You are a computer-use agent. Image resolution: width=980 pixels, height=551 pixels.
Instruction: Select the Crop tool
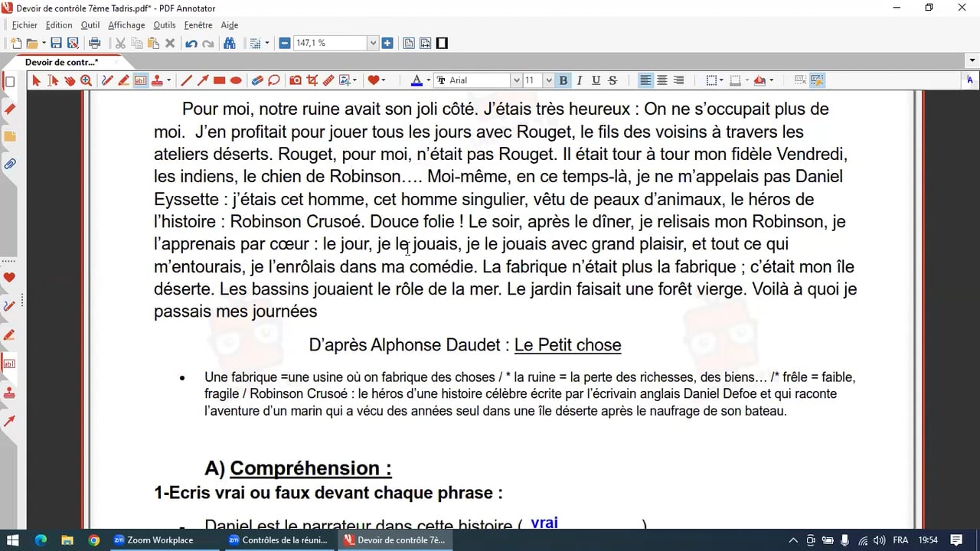(x=312, y=80)
